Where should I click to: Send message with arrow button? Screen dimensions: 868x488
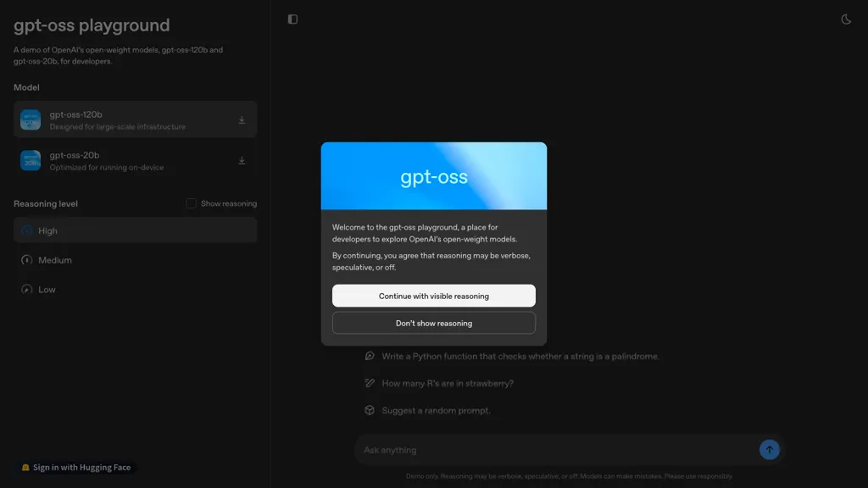point(769,450)
